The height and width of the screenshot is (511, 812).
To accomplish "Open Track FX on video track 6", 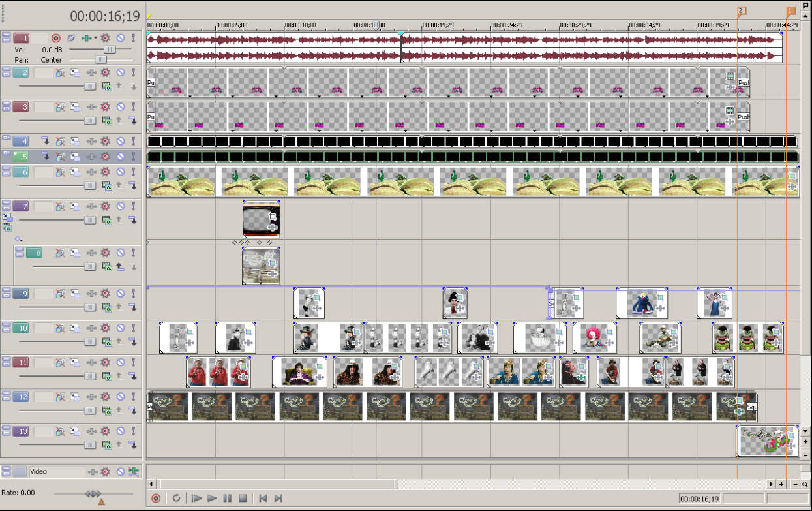I will [91, 172].
